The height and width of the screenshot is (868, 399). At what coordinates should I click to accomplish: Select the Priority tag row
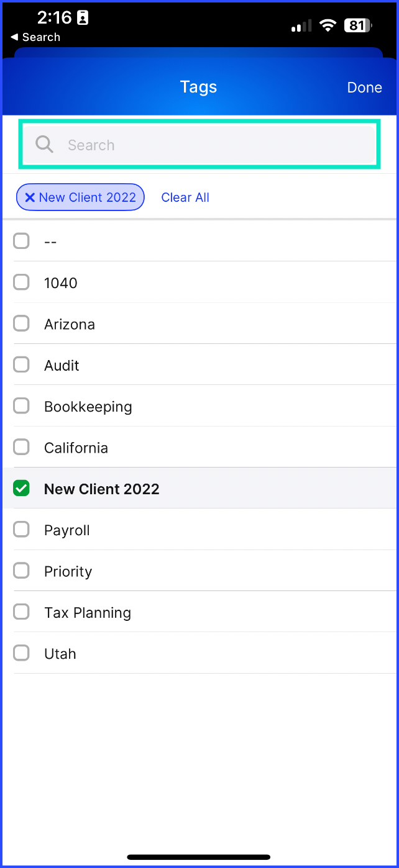click(x=199, y=571)
